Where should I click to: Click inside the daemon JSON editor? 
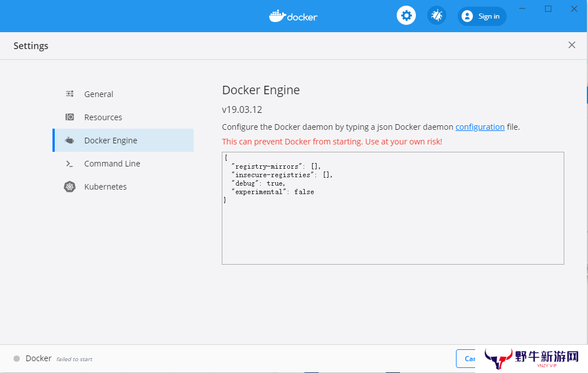pos(393,208)
